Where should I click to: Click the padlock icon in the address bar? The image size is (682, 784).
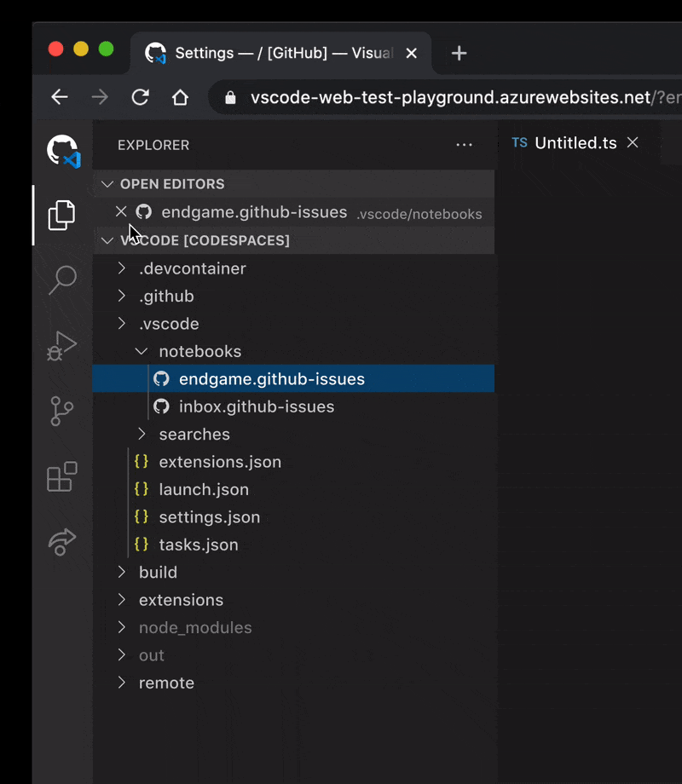coord(229,97)
